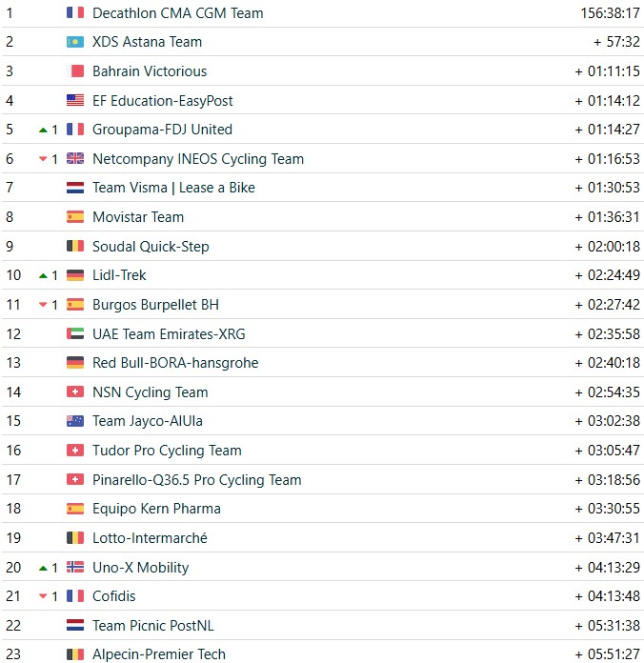Click the green up arrow in Lidl-Trek row

click(43, 276)
